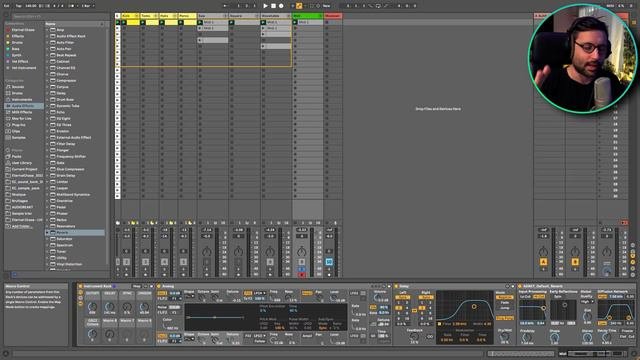Expand the Saturator device presets
Image resolution: width=640 pixels, height=360 pixels.
tap(47, 239)
